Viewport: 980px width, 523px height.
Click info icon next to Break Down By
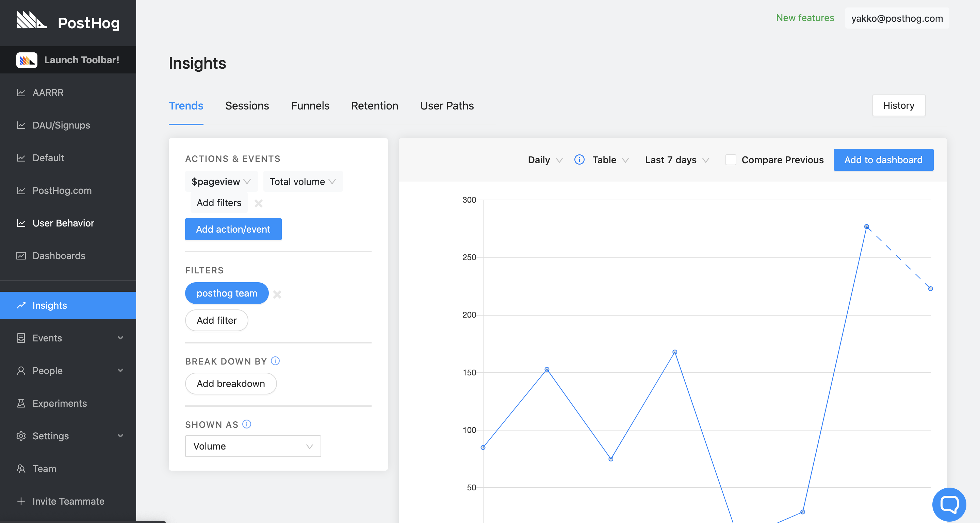(x=275, y=361)
